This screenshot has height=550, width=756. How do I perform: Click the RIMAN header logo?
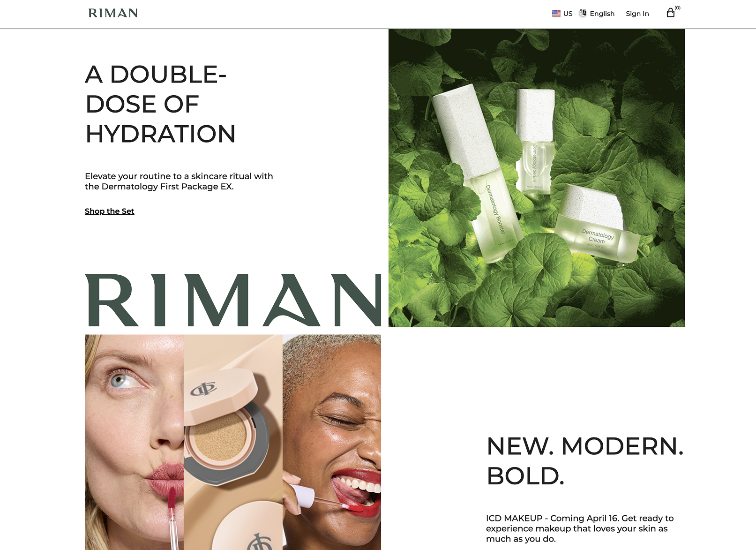point(113,13)
